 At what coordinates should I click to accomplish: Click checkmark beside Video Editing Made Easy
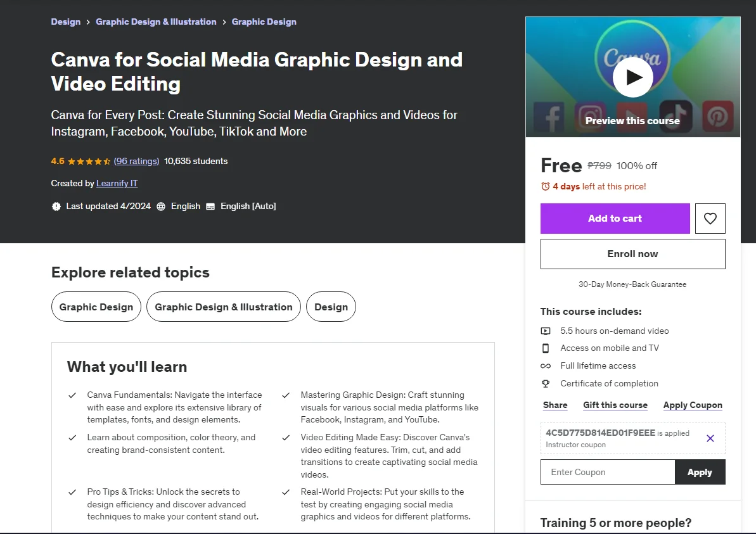coord(286,438)
